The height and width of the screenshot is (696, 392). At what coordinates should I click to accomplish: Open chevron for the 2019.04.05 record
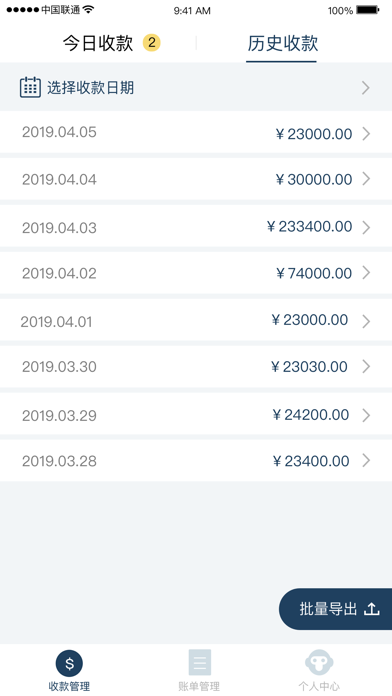click(366, 134)
